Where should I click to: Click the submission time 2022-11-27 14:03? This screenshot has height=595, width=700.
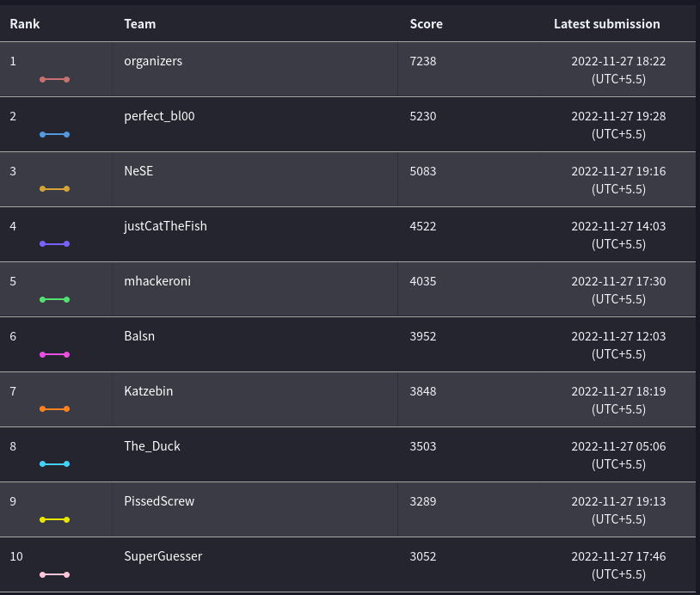click(618, 226)
